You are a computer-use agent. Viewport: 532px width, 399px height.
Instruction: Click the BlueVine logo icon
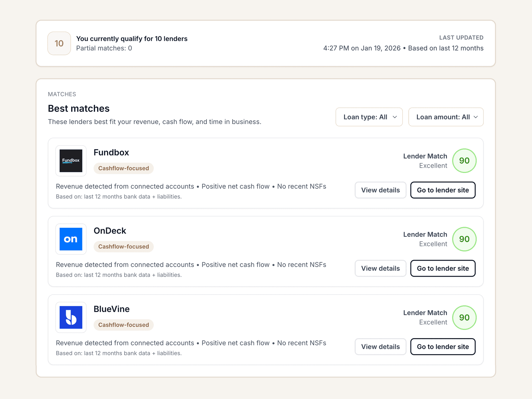[x=71, y=317]
